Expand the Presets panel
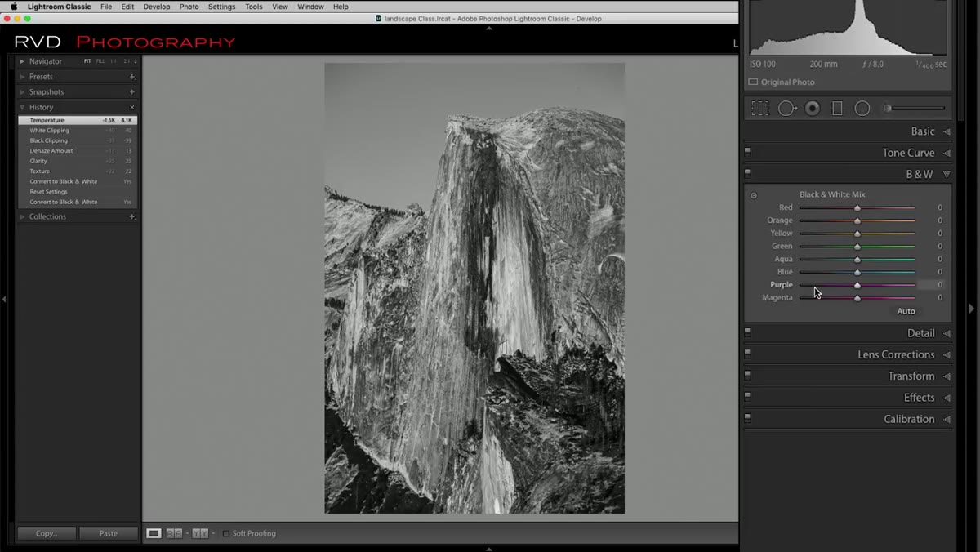This screenshot has width=980, height=552. tap(23, 77)
